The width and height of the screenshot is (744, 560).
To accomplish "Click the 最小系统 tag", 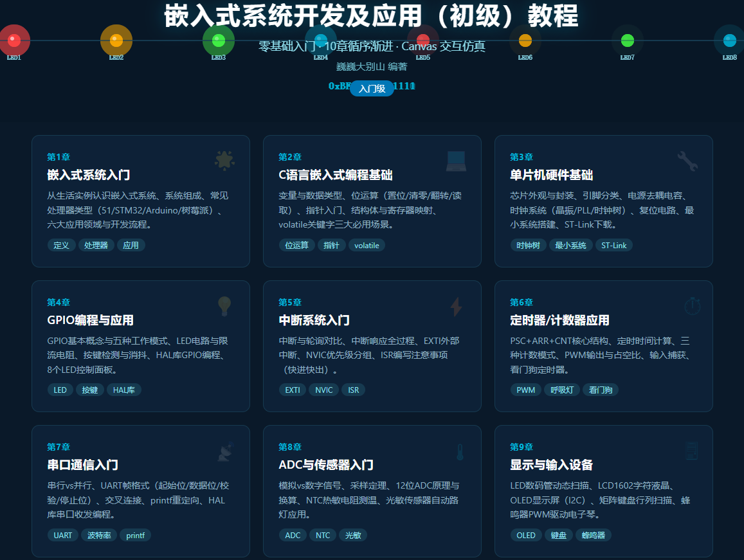I will tap(571, 246).
